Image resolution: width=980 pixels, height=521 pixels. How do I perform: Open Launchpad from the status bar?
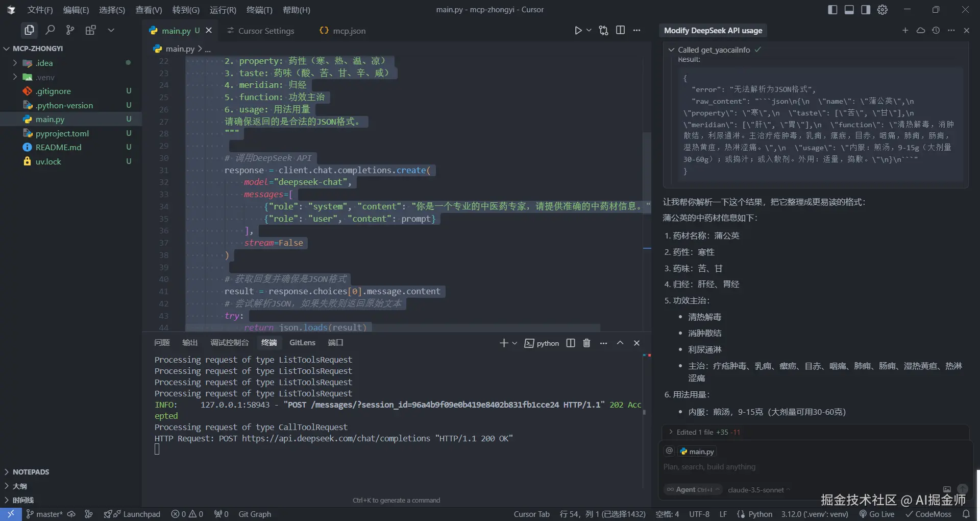click(132, 514)
